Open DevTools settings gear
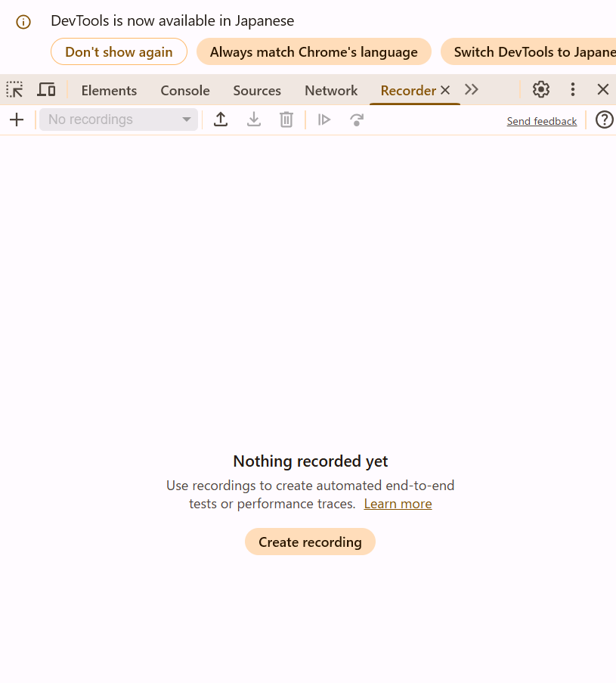616x683 pixels. [x=541, y=90]
